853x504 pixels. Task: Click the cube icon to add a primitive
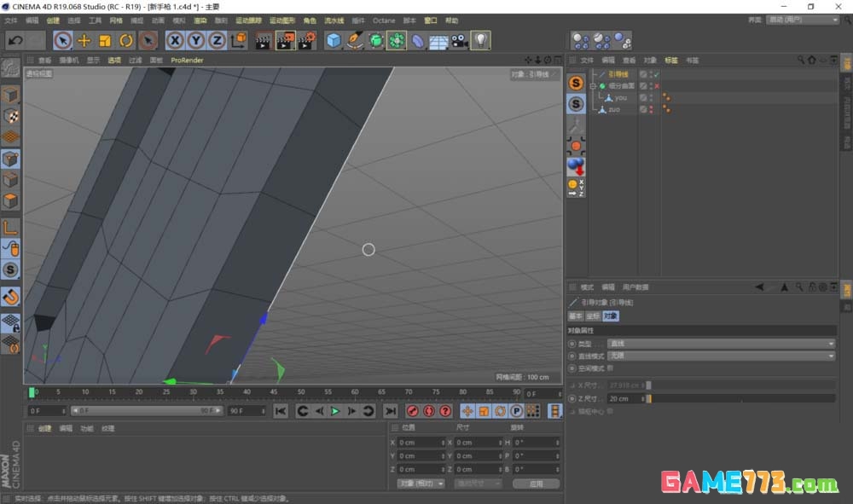(332, 40)
